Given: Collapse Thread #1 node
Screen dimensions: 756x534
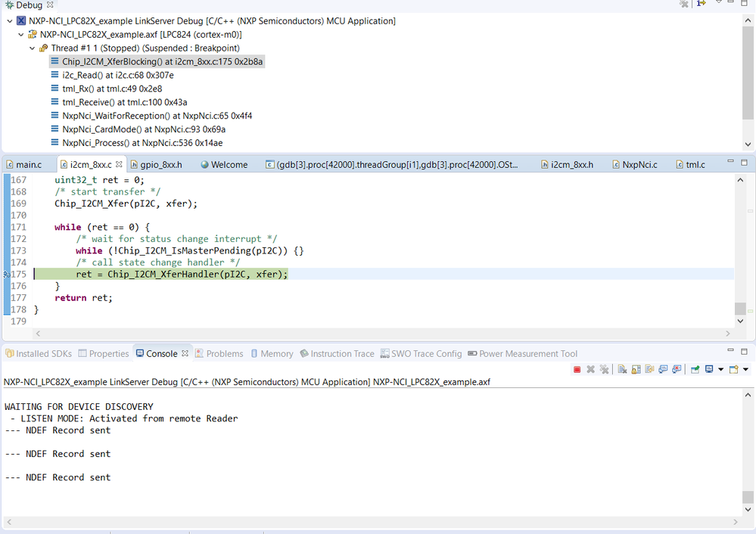Looking at the screenshot, I should coord(33,48).
